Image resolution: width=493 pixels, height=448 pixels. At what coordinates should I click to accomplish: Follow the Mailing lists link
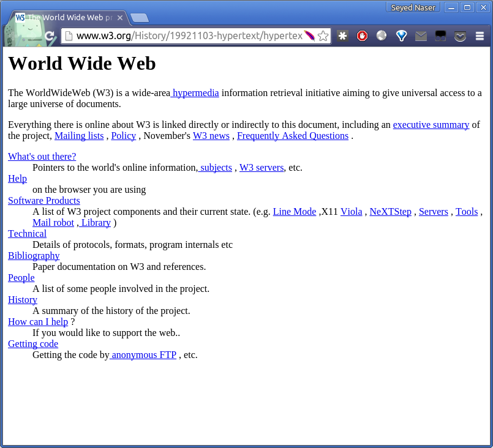click(x=79, y=136)
